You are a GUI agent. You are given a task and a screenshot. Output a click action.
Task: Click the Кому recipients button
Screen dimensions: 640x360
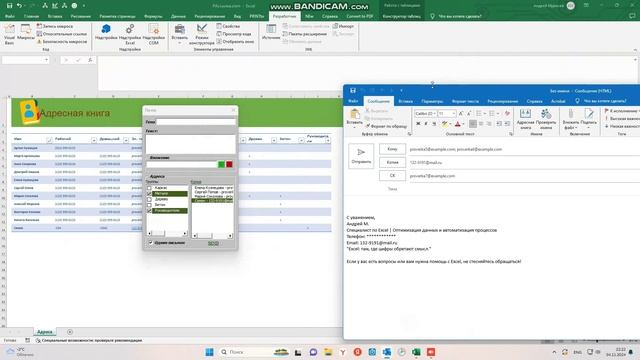click(392, 149)
